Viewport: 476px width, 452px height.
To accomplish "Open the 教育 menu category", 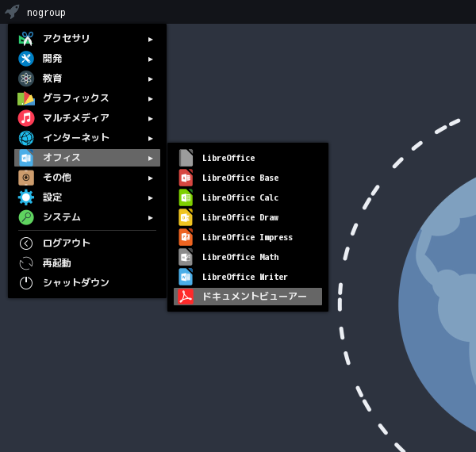I will (87, 79).
